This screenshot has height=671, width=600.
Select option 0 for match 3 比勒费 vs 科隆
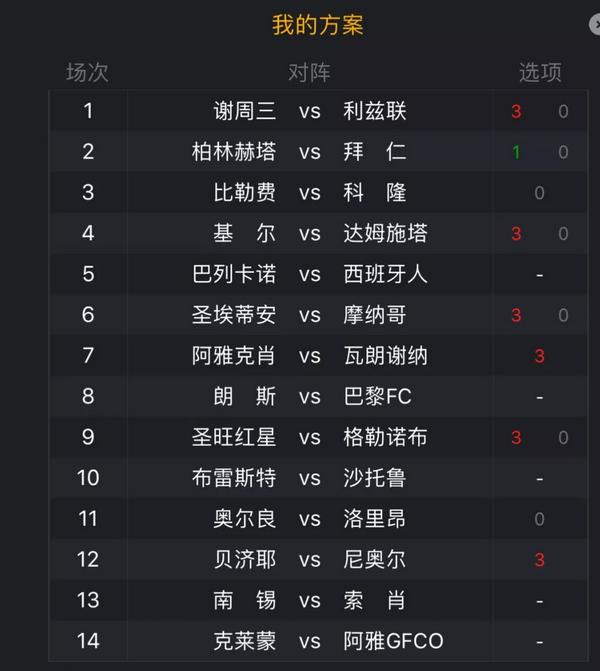(539, 193)
